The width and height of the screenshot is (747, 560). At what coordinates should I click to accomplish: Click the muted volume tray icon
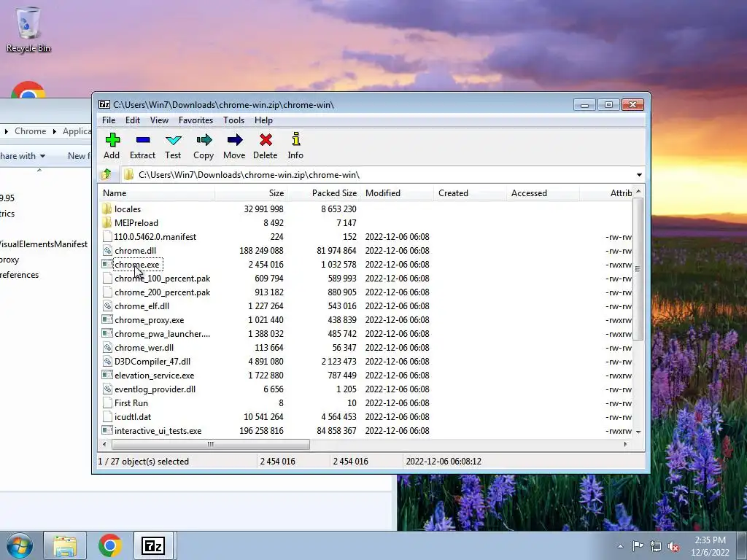click(673, 546)
